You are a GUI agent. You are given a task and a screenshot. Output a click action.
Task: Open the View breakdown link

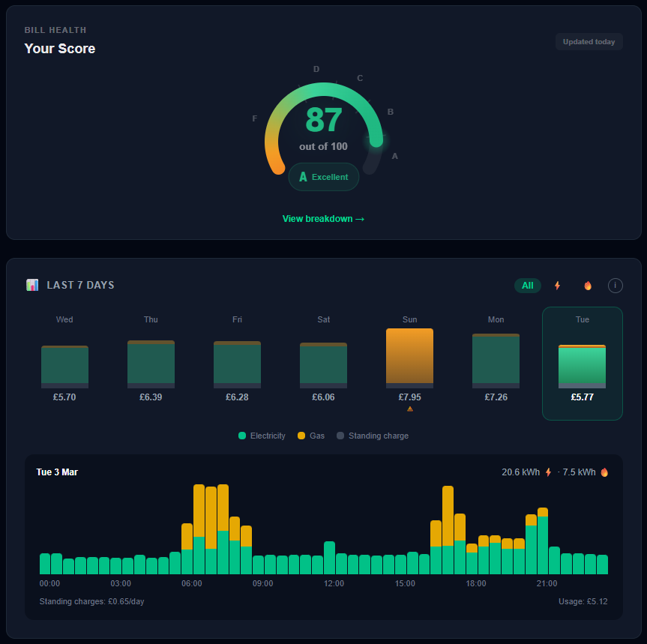[x=323, y=219]
